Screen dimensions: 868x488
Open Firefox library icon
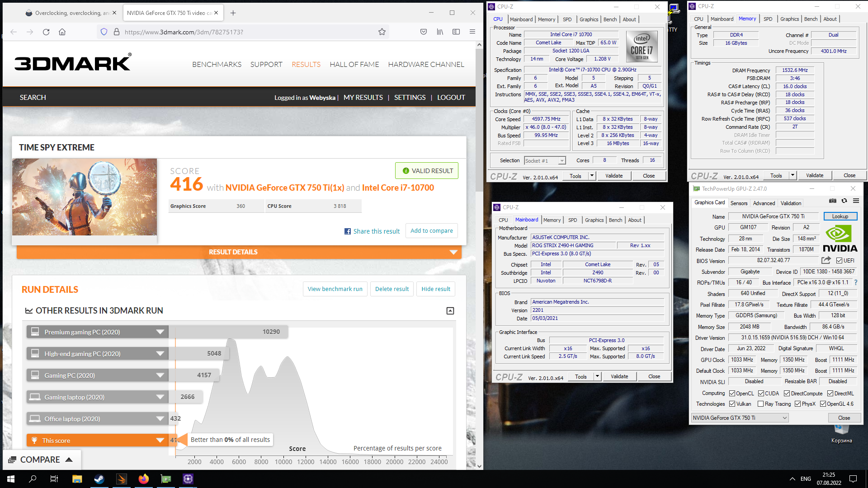tap(440, 32)
